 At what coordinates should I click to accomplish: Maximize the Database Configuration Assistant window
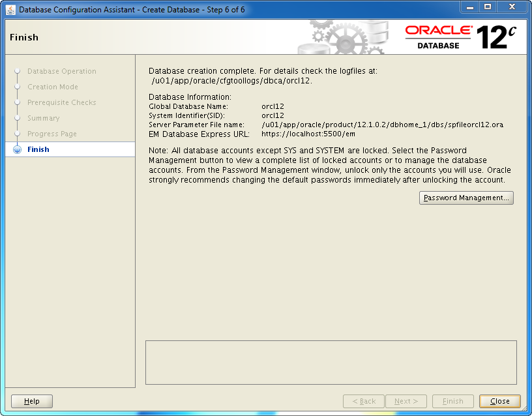coord(488,7)
